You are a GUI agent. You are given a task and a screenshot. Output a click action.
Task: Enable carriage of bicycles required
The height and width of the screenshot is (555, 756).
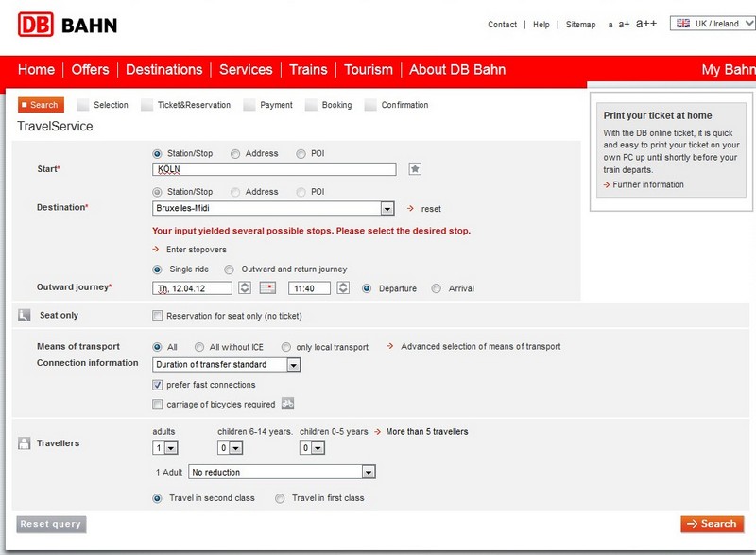click(157, 404)
